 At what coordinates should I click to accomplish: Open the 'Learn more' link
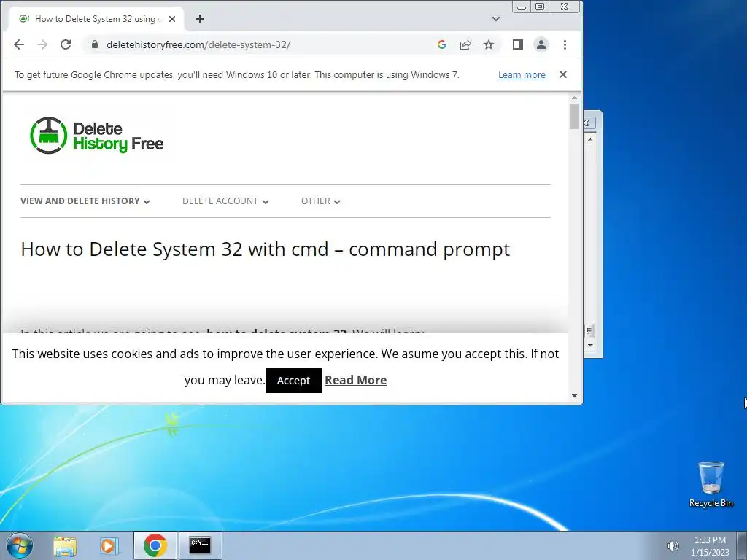tap(522, 75)
